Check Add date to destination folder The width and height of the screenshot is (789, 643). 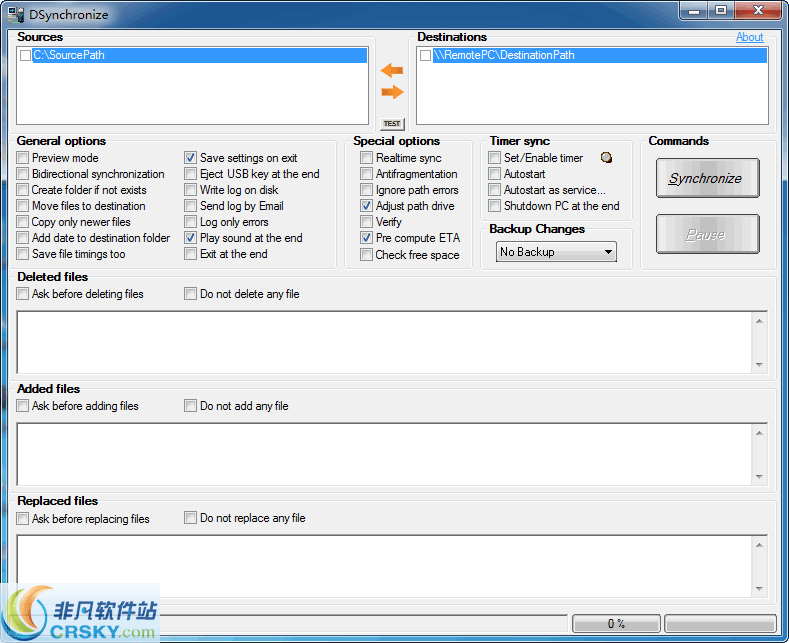(23, 238)
